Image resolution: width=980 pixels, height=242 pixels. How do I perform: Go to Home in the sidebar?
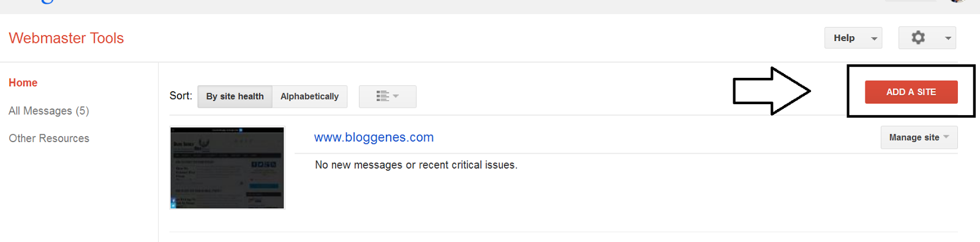point(23,83)
